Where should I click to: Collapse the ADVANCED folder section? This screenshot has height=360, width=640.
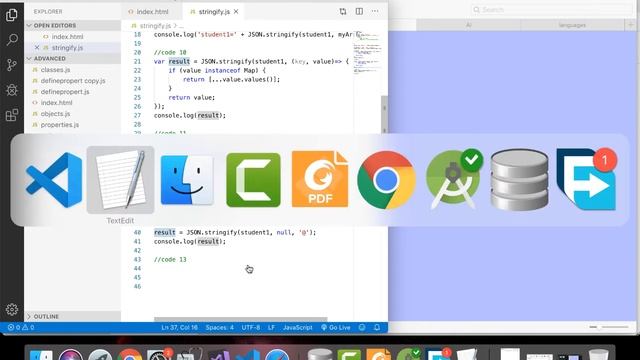[x=73, y=59]
